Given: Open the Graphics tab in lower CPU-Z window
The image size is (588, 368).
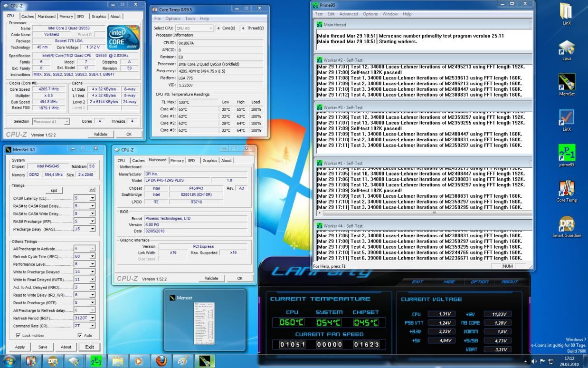Looking at the screenshot, I should pos(210,160).
